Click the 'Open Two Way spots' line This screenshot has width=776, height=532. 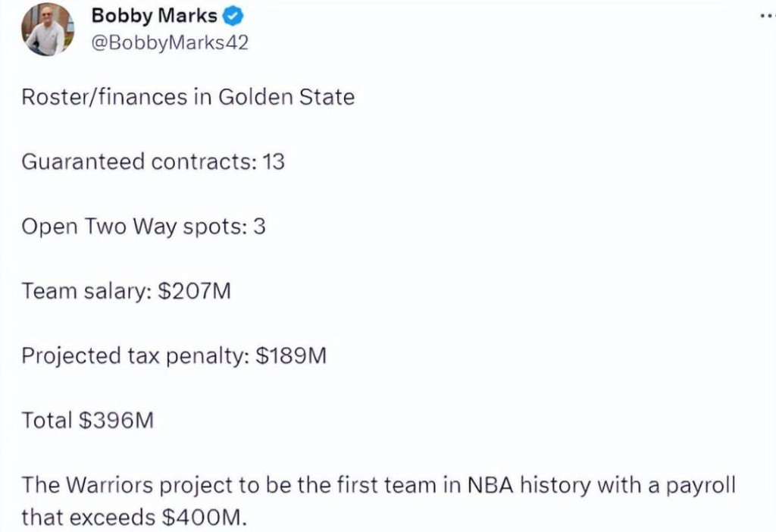tap(143, 227)
